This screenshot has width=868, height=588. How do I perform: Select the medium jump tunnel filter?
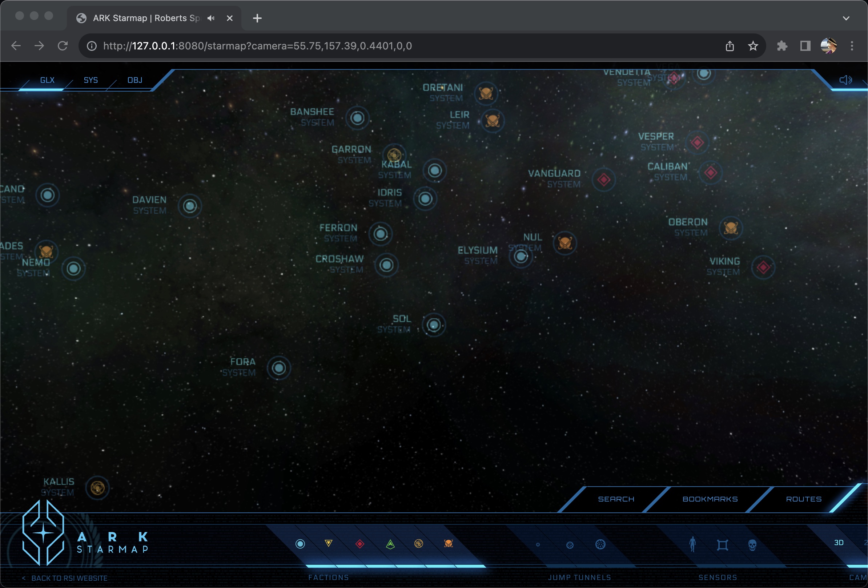(570, 545)
